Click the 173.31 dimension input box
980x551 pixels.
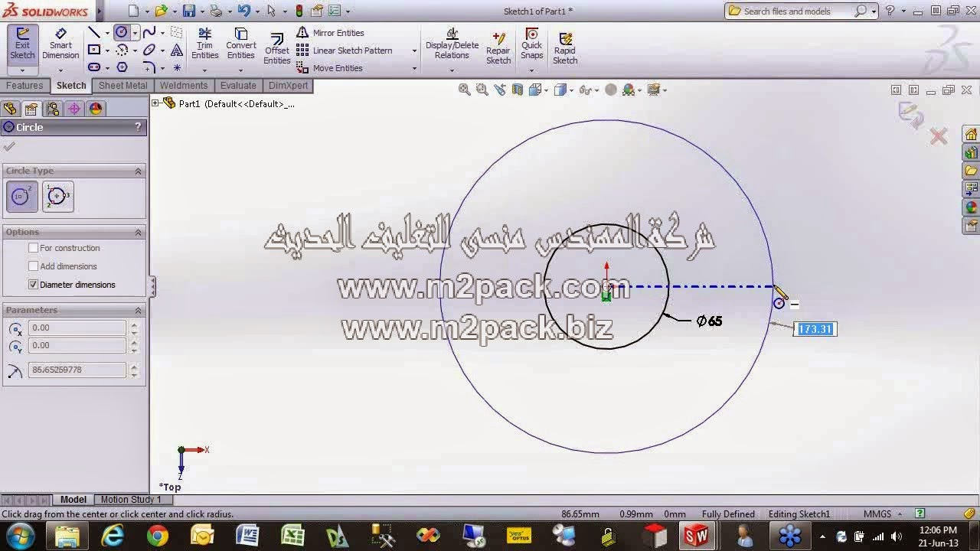815,329
